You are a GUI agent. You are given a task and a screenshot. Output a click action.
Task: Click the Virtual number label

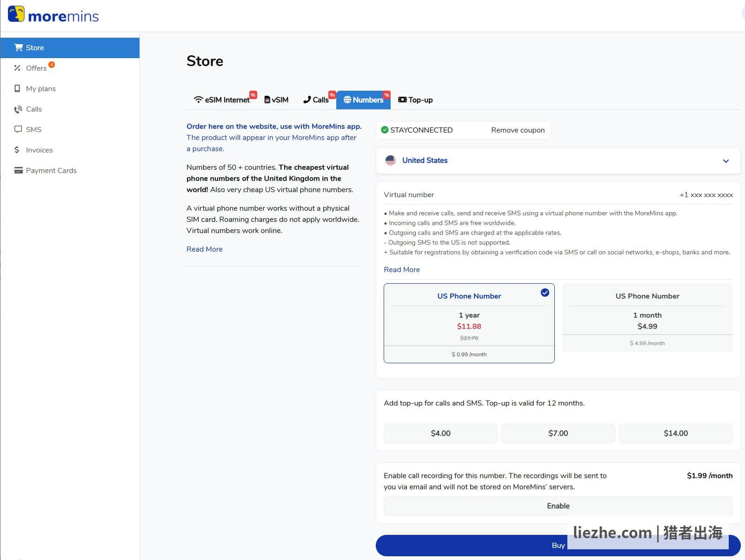(x=409, y=195)
